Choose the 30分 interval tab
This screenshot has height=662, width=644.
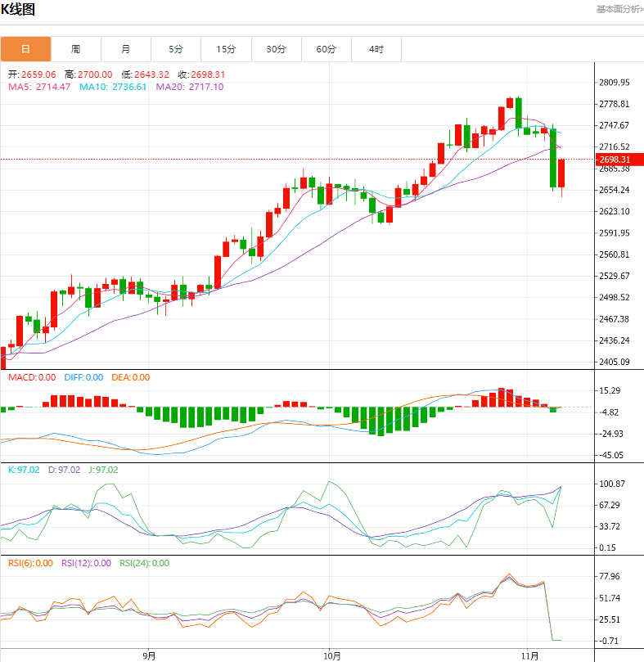click(x=276, y=49)
